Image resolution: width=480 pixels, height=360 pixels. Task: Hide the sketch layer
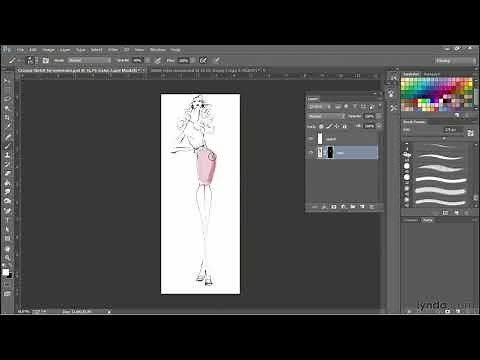coord(311,139)
